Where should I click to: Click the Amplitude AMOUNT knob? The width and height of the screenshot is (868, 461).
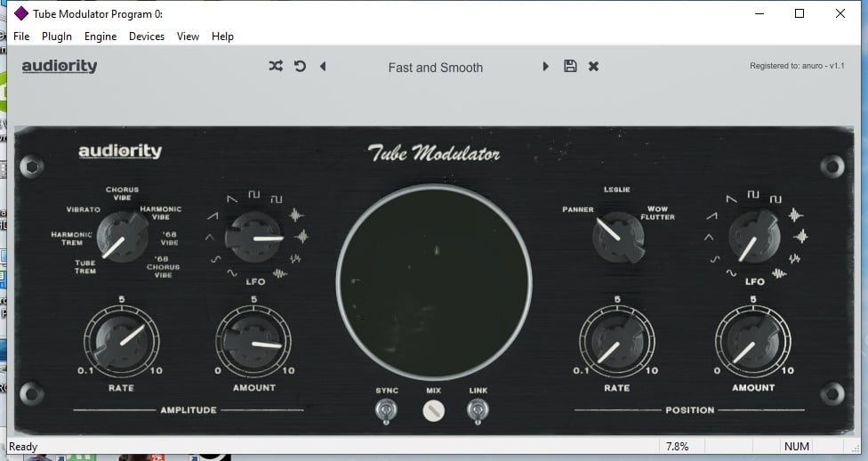click(253, 340)
